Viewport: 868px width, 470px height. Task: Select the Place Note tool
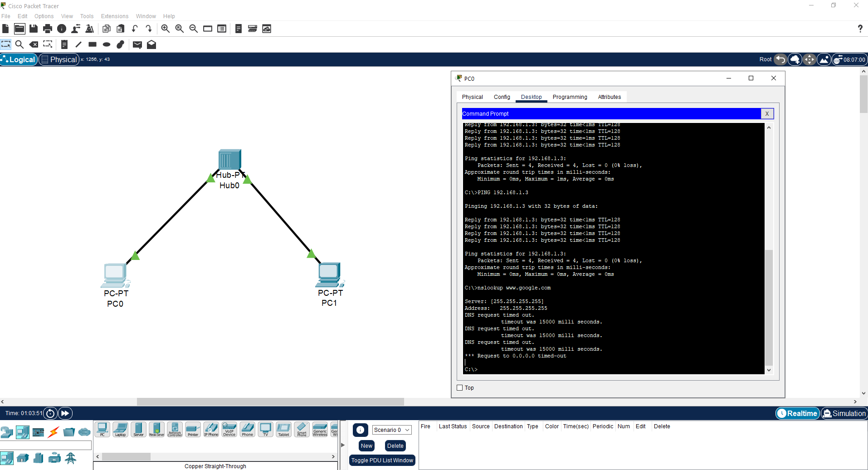coord(64,44)
